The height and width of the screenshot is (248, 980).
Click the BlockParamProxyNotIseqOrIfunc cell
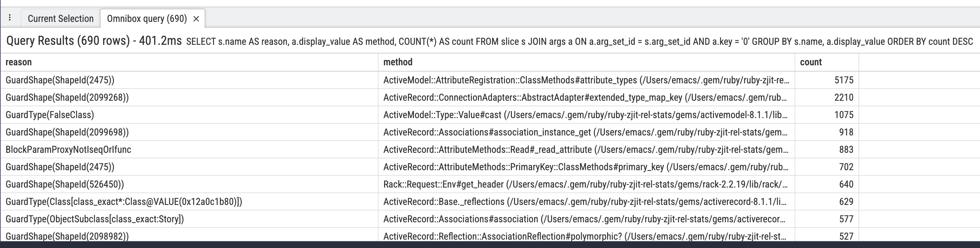68,149
